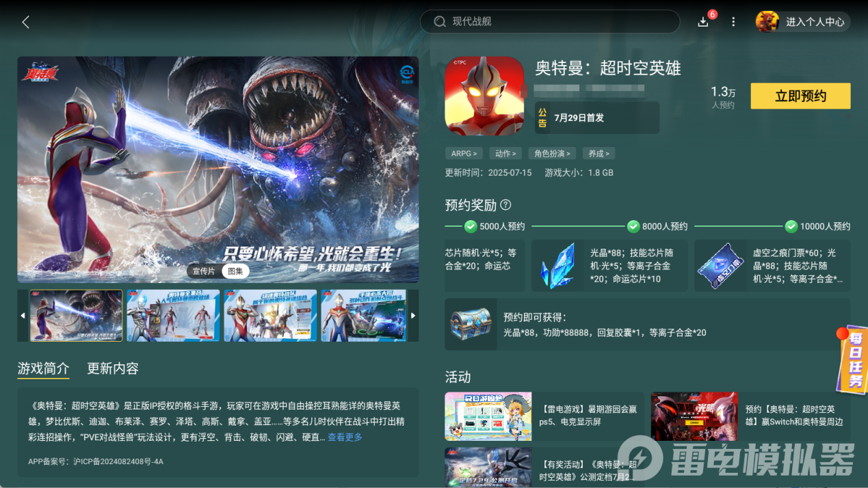Image resolution: width=868 pixels, height=488 pixels.
Task: Show the next thumbnails with the right arrow
Action: [413, 316]
